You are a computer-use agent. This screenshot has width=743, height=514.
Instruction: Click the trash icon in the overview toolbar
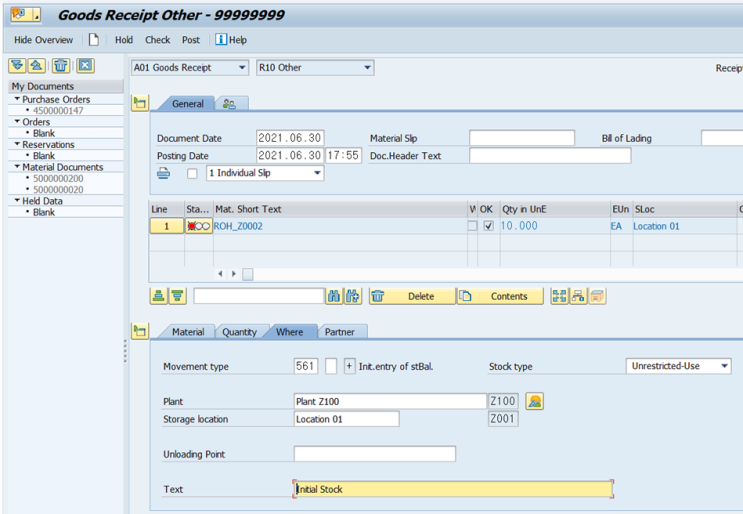coord(61,65)
